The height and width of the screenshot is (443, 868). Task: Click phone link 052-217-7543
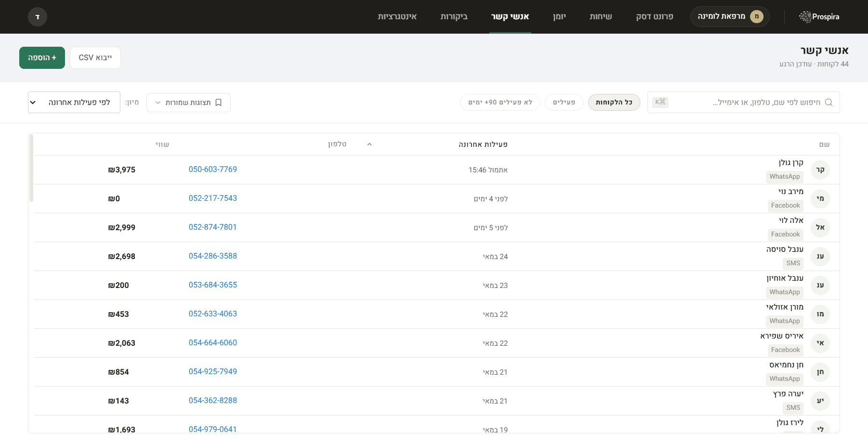213,198
